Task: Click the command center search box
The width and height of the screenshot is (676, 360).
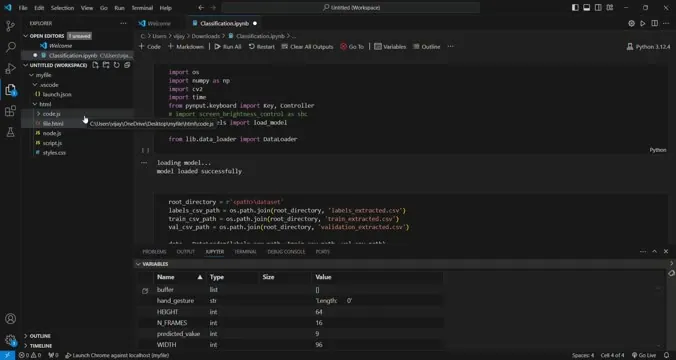Action: click(351, 8)
